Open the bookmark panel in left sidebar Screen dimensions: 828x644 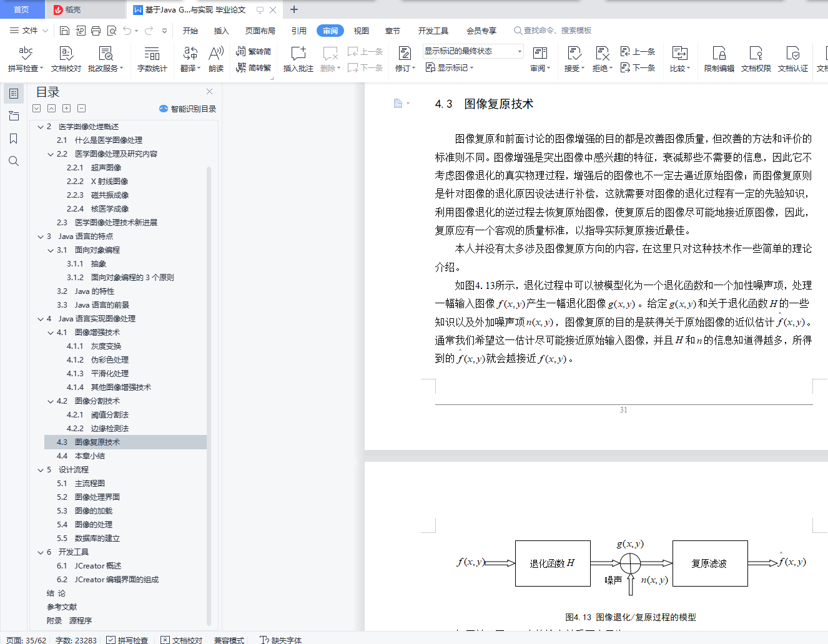pyautogui.click(x=14, y=139)
